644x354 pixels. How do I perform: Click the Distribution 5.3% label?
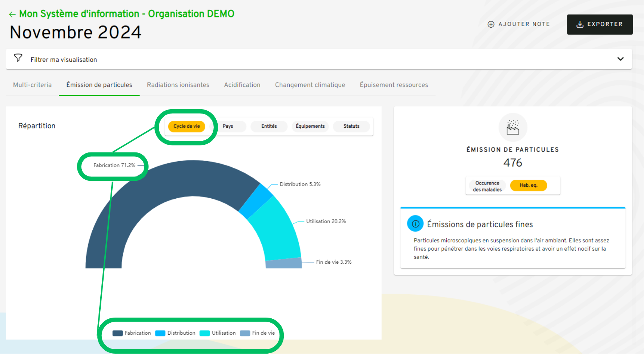[x=300, y=184]
